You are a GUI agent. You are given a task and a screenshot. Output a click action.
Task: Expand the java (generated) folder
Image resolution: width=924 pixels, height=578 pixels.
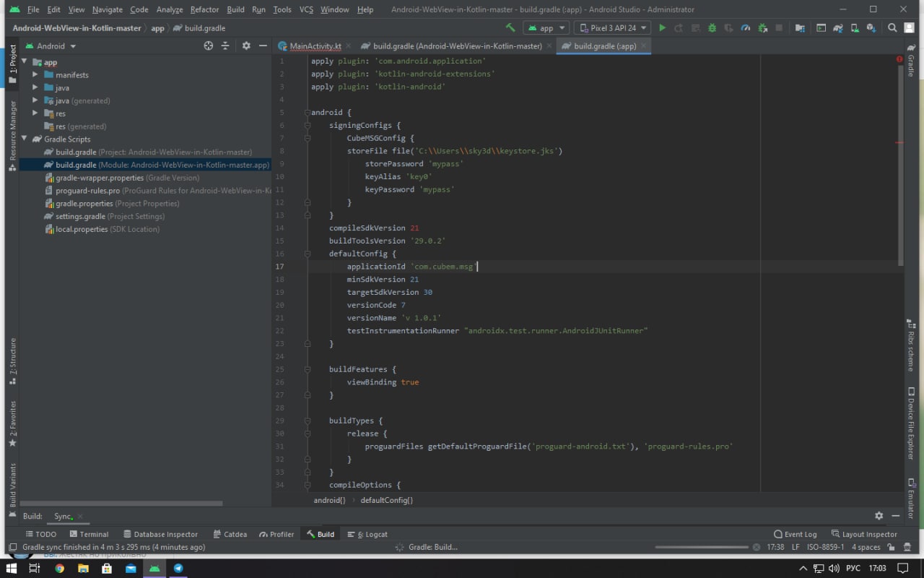tap(35, 100)
